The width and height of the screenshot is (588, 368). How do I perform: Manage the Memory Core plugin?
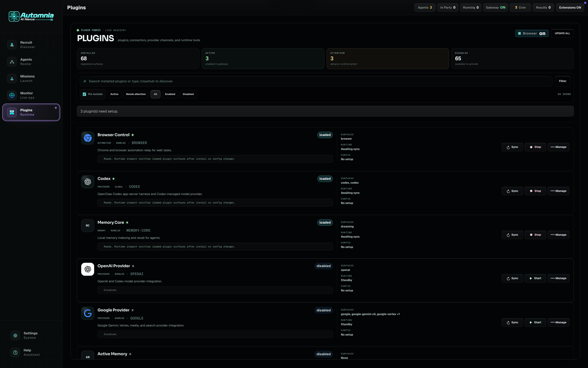(558, 235)
